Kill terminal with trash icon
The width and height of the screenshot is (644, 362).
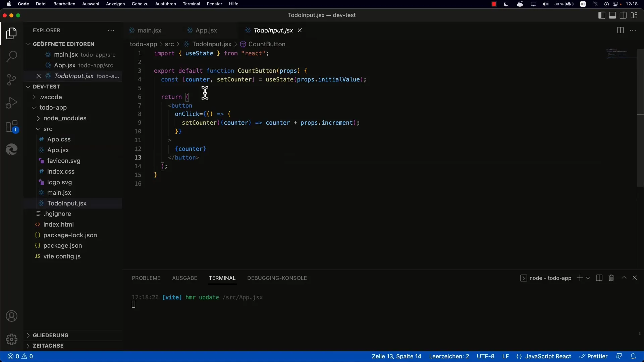click(611, 278)
